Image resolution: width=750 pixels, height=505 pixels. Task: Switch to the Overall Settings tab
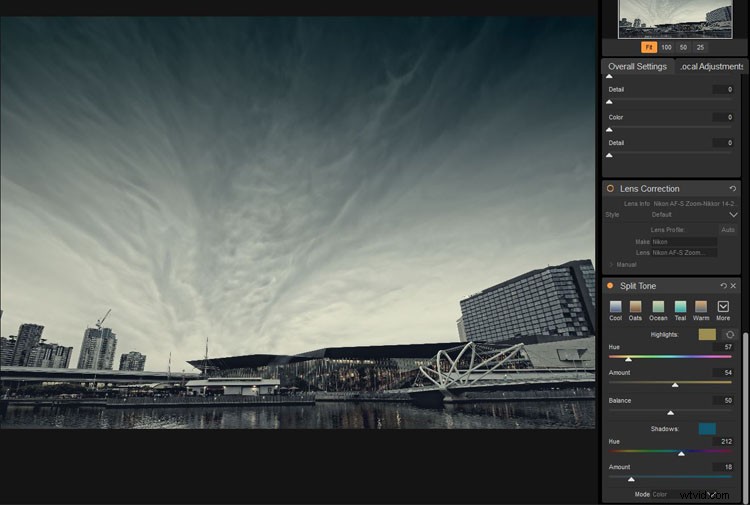637,66
